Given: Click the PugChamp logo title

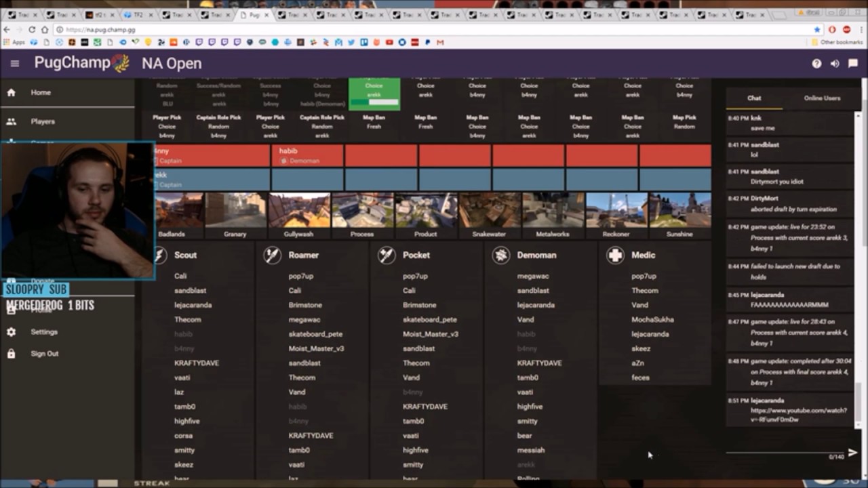Looking at the screenshot, I should (82, 63).
